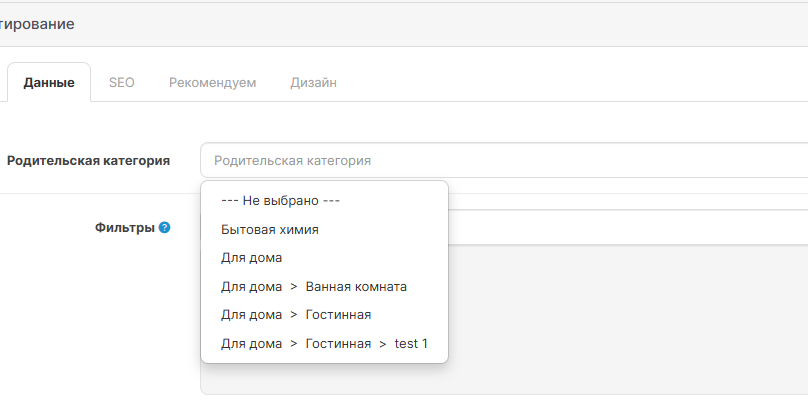Choose the 'Для дома > Гостинная' entry
808x418 pixels.
pyautogui.click(x=296, y=315)
